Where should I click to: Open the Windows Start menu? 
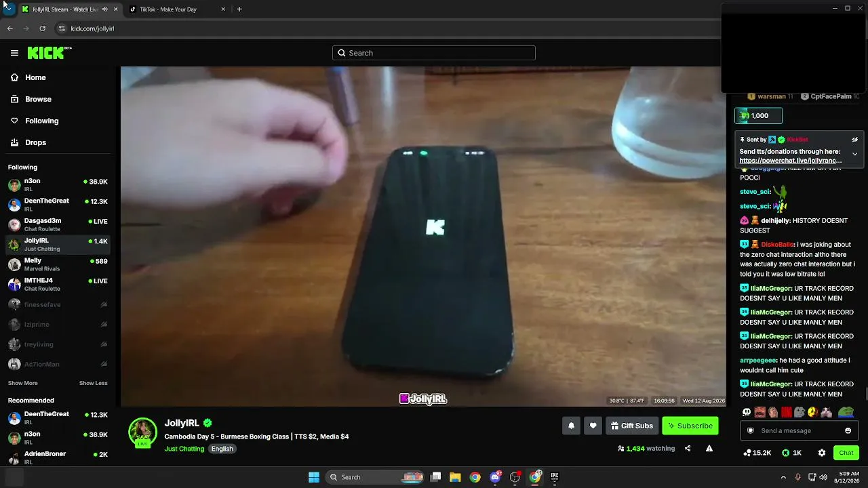pos(314,477)
